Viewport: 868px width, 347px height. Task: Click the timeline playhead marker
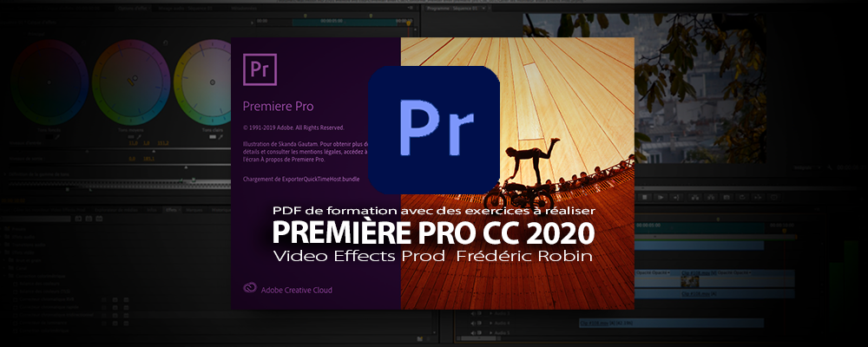pos(785,231)
